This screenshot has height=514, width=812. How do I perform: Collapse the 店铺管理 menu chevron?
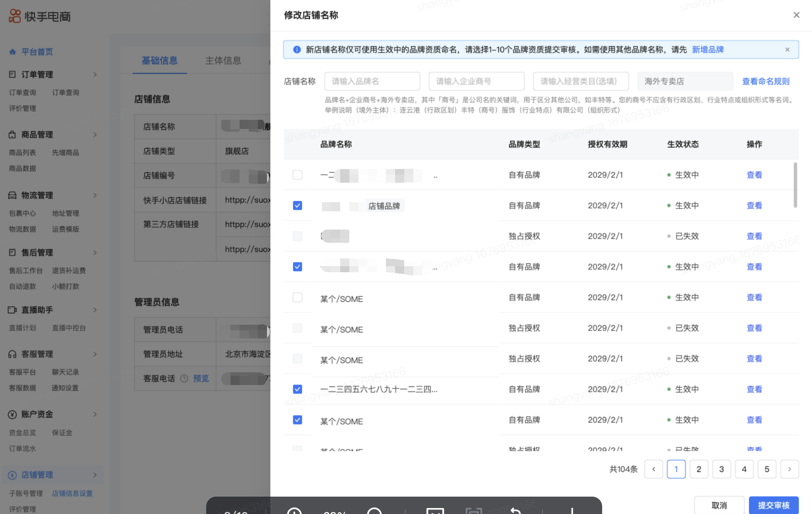click(95, 475)
